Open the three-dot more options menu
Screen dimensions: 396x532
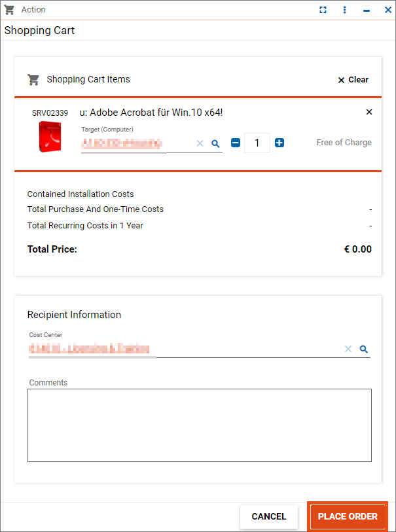pos(344,10)
